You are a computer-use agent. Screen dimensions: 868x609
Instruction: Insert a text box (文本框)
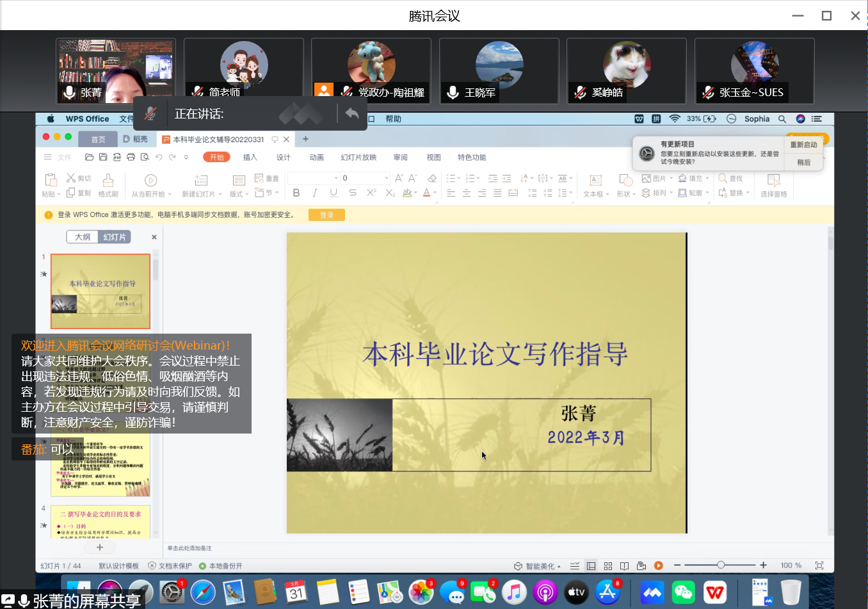click(595, 185)
